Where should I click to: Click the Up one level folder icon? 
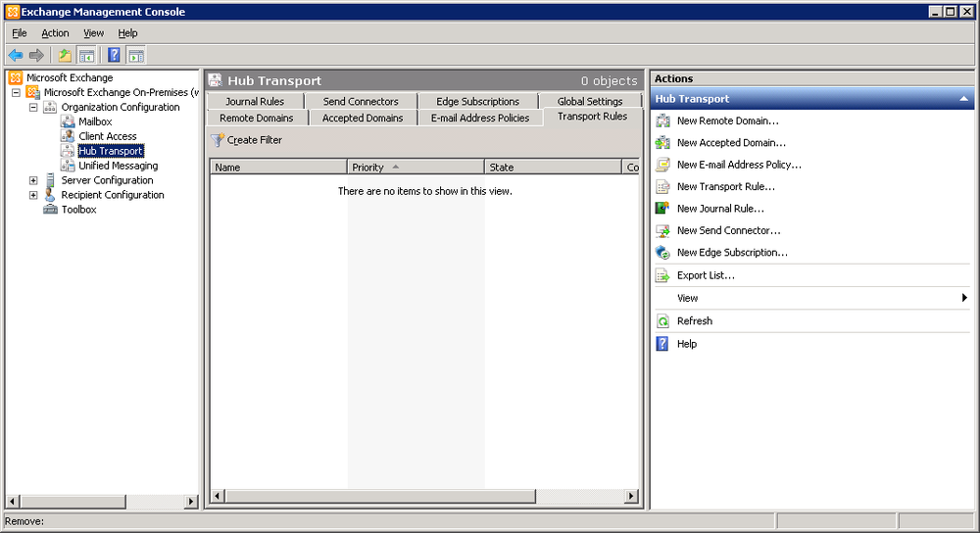click(65, 56)
